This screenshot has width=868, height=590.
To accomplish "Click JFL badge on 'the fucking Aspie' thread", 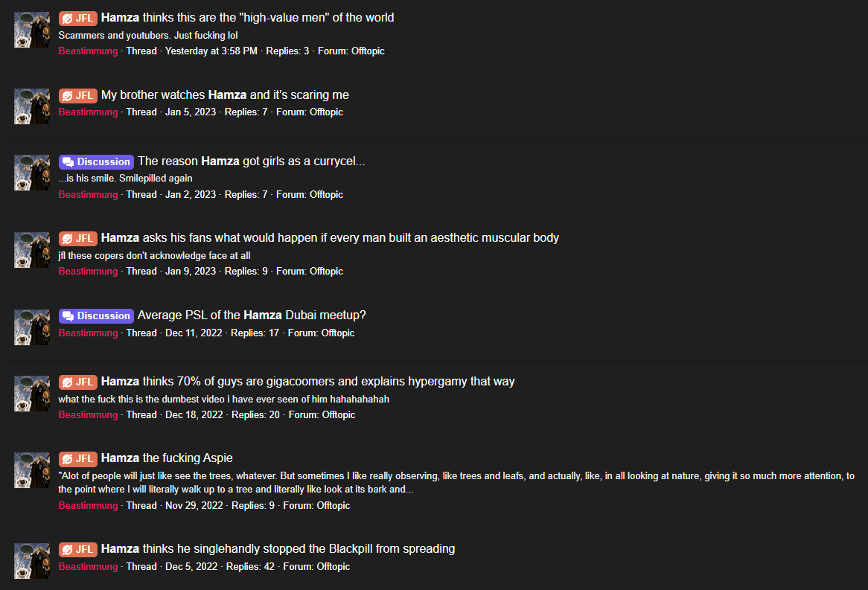I will point(78,459).
